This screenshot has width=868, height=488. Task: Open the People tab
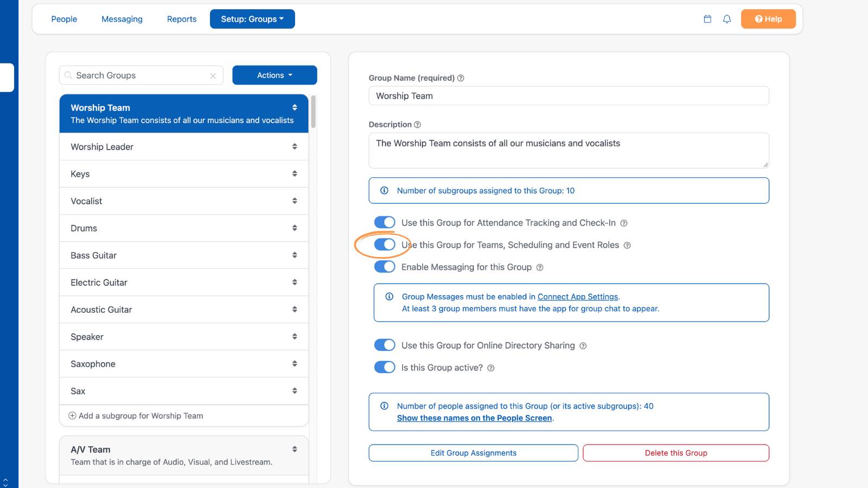click(x=64, y=19)
